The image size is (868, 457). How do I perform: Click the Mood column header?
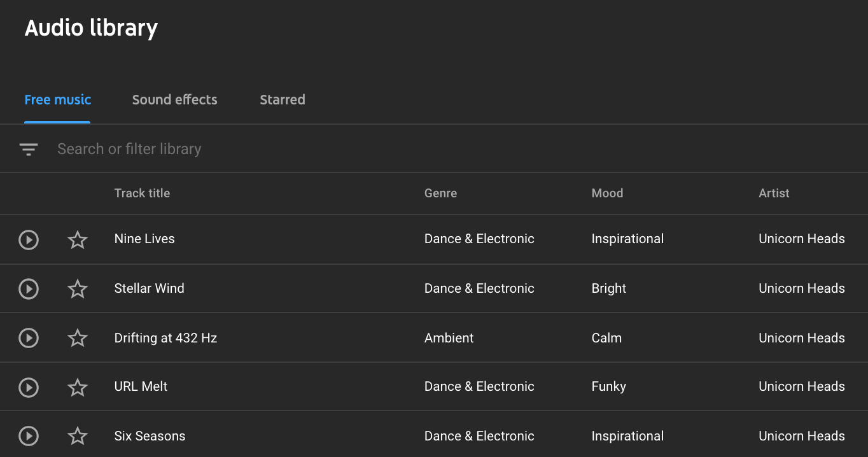(607, 193)
